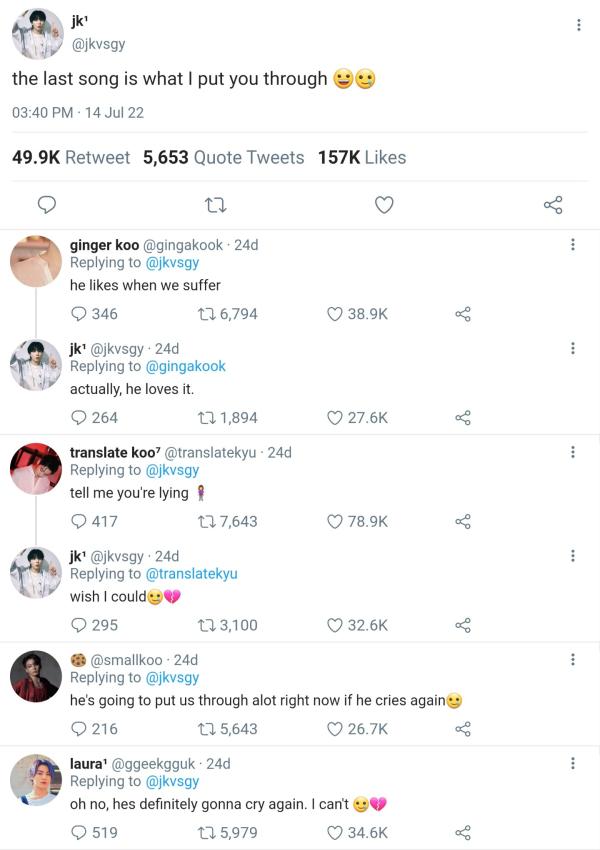Like ginger koo's reply tweet
This screenshot has width=600, height=850.
pyautogui.click(x=336, y=314)
